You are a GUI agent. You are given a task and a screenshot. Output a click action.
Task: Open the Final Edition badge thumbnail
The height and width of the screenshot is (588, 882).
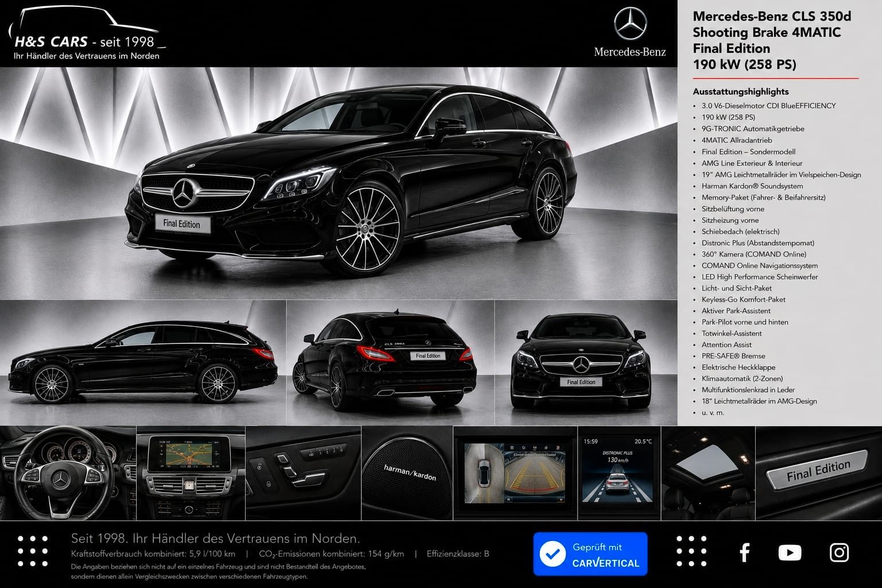[819, 473]
